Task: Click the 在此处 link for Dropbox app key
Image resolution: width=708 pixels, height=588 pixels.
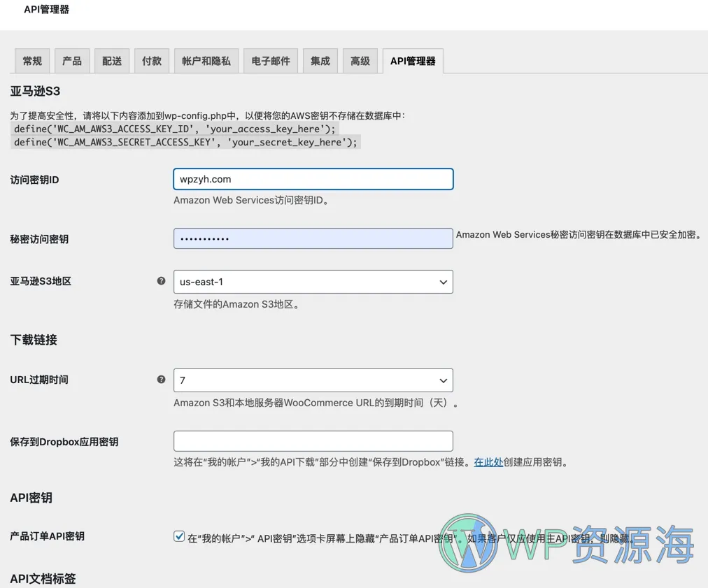Action: 488,462
